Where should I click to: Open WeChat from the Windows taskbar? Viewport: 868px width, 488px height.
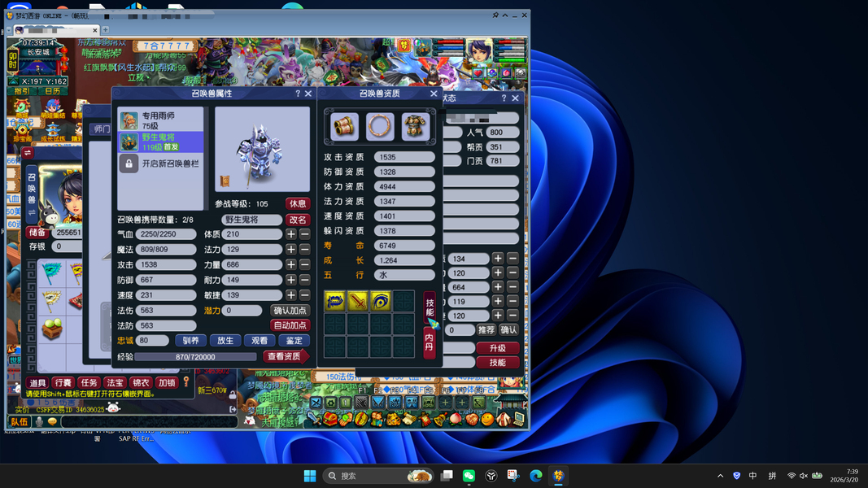pos(469,476)
